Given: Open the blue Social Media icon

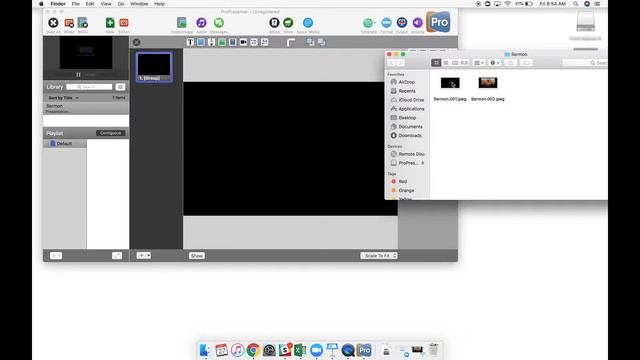Looking at the screenshot, I should click(x=308, y=23).
